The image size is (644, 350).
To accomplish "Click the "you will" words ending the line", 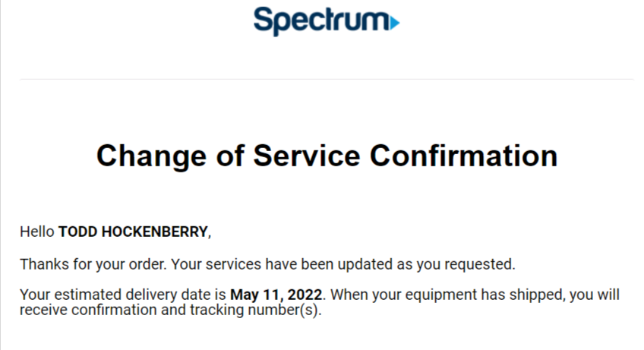I will tap(595, 295).
